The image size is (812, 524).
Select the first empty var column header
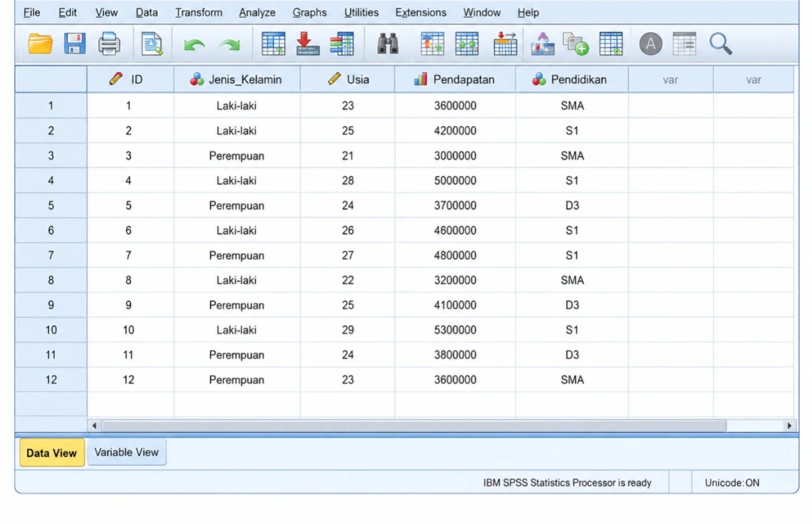click(671, 80)
